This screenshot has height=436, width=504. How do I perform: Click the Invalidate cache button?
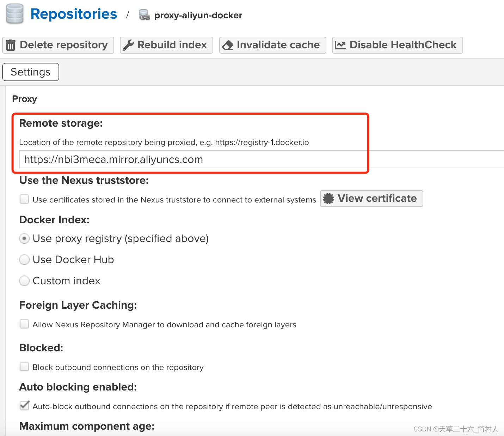[x=273, y=45]
